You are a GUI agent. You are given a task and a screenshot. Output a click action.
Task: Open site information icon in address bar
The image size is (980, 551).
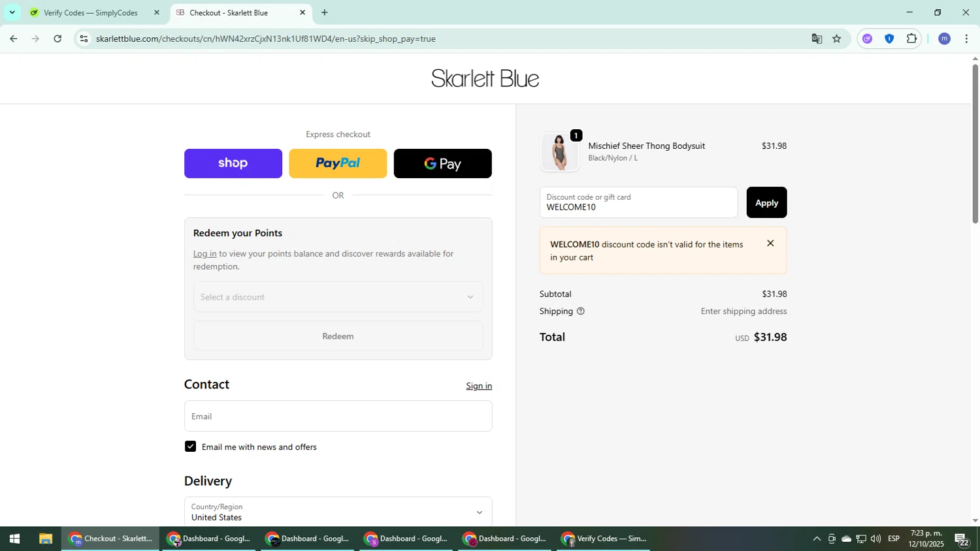pos(84,39)
